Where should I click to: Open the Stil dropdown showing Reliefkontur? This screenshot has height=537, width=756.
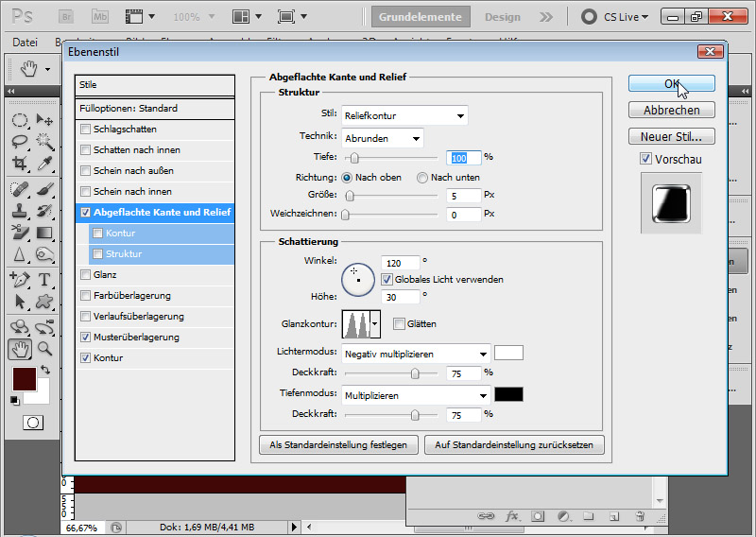click(405, 116)
